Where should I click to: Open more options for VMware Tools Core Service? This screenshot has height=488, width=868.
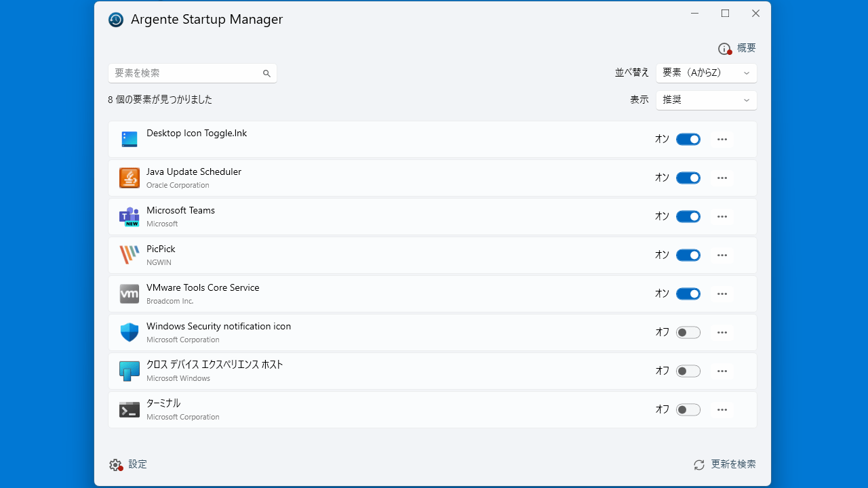click(x=722, y=293)
